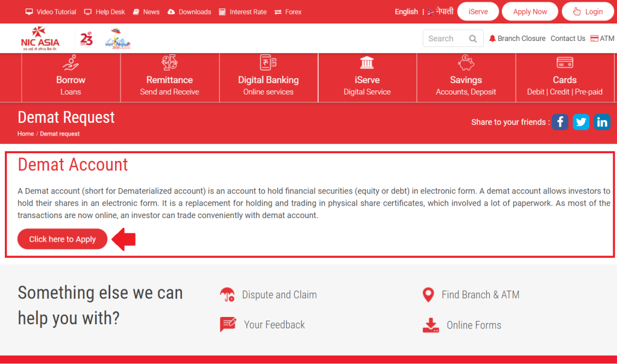This screenshot has height=364, width=617.
Task: Open the Remittance menu
Action: click(x=169, y=78)
